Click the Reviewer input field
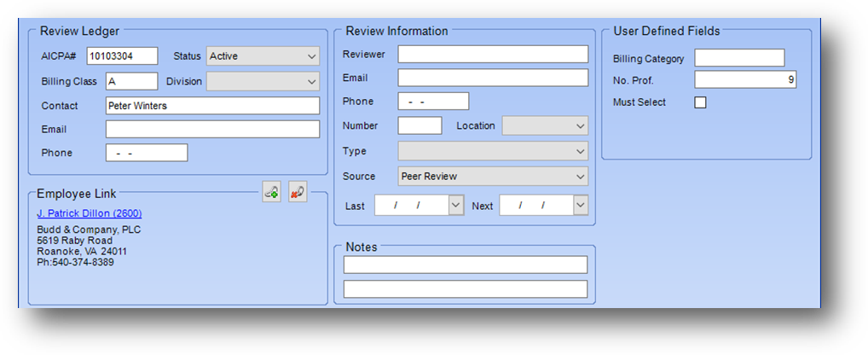Viewport: 868px width, 355px height. click(x=493, y=55)
